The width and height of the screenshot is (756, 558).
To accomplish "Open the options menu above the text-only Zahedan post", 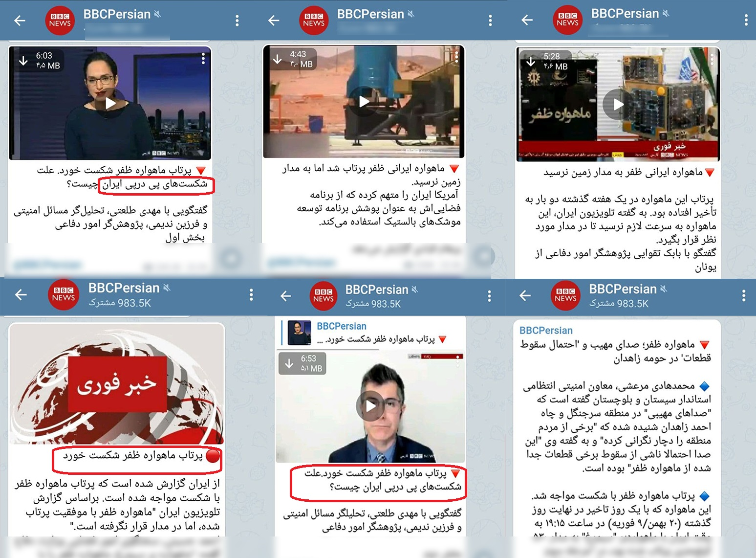I will (744, 295).
